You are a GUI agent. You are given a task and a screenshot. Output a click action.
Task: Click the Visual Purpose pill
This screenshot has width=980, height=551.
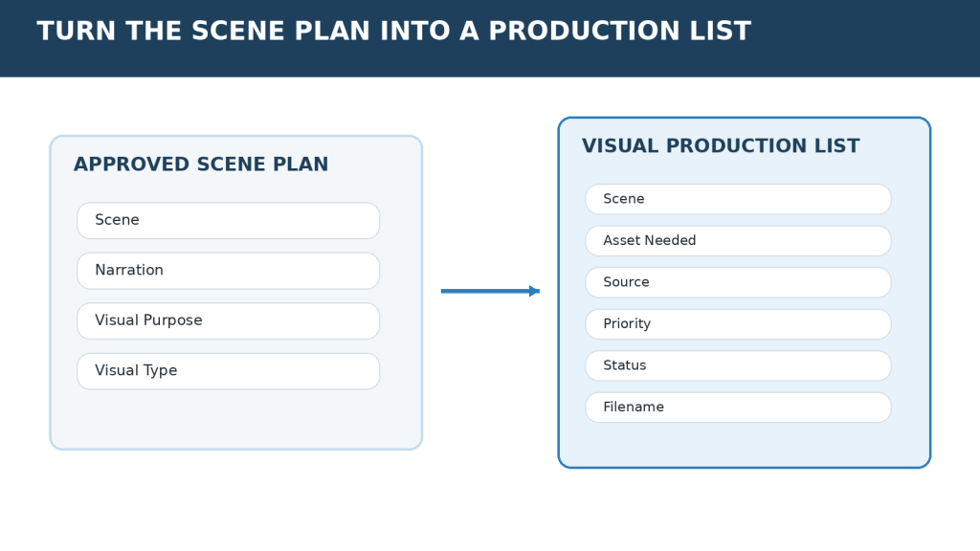pyautogui.click(x=228, y=321)
